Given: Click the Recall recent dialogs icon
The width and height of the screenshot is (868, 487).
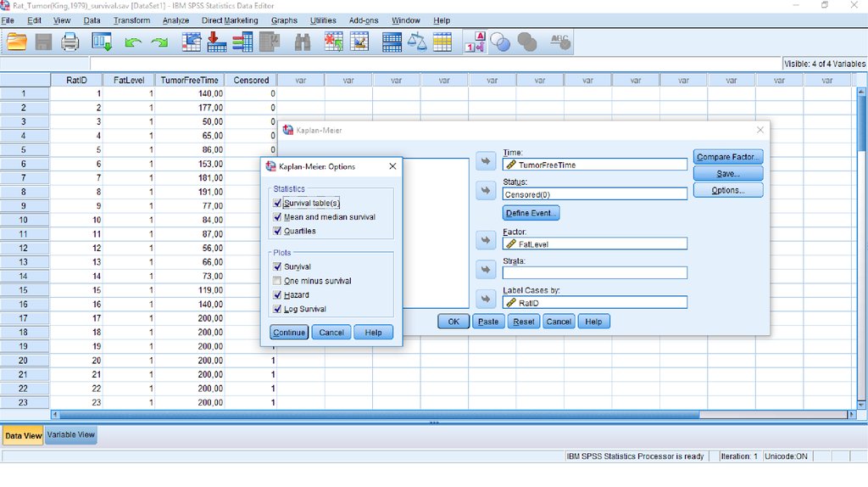Looking at the screenshot, I should click(103, 42).
